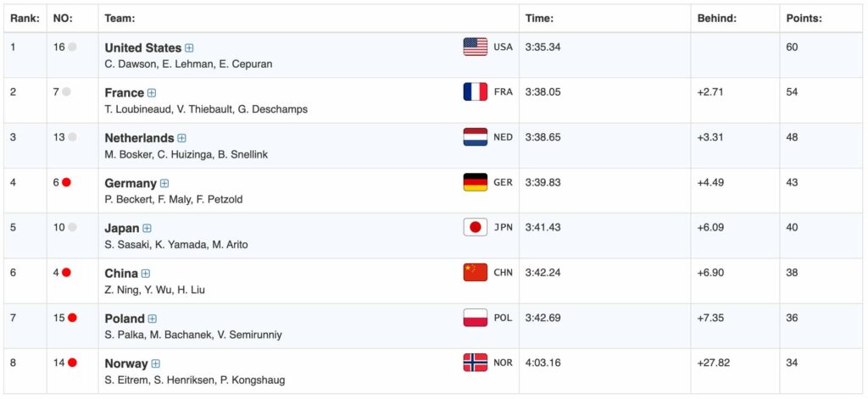The image size is (868, 399).
Task: Click the United States flag icon
Action: click(x=475, y=47)
